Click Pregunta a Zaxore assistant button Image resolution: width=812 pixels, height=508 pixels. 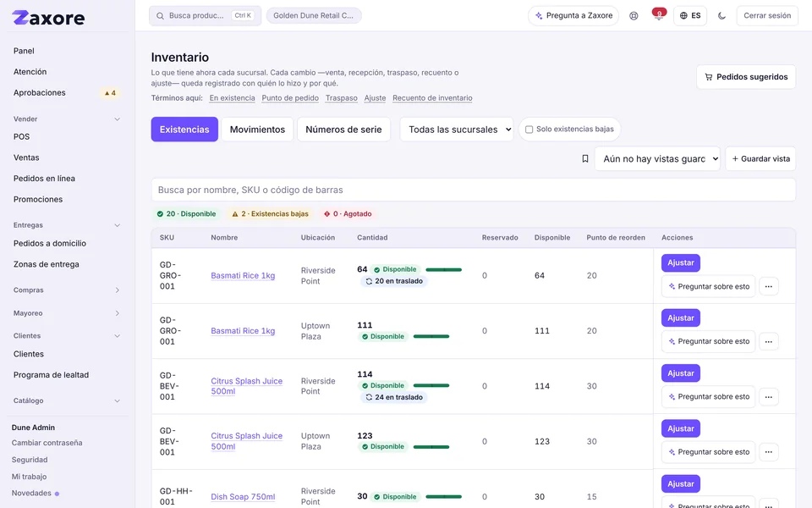coord(573,15)
